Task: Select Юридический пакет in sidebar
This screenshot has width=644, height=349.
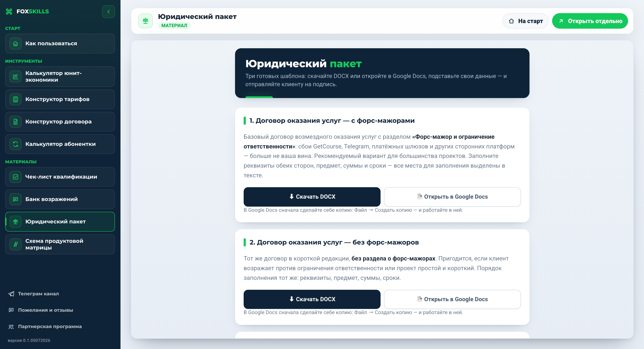Action: tap(60, 222)
